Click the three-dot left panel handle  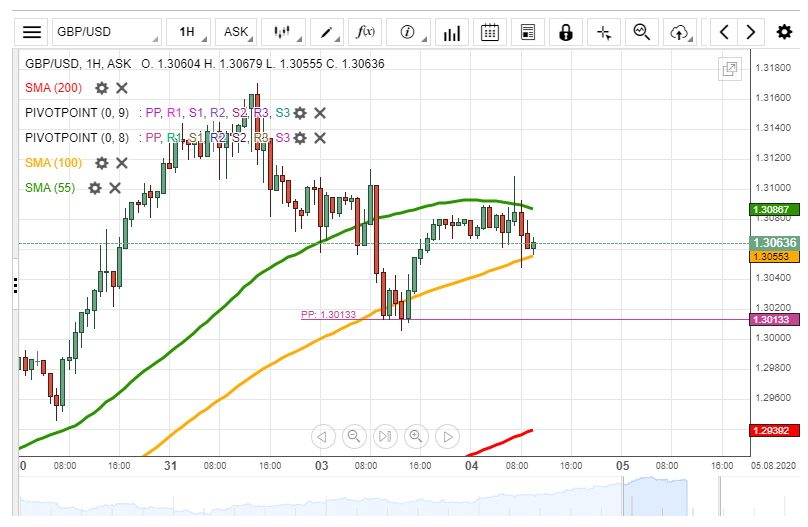click(x=15, y=285)
